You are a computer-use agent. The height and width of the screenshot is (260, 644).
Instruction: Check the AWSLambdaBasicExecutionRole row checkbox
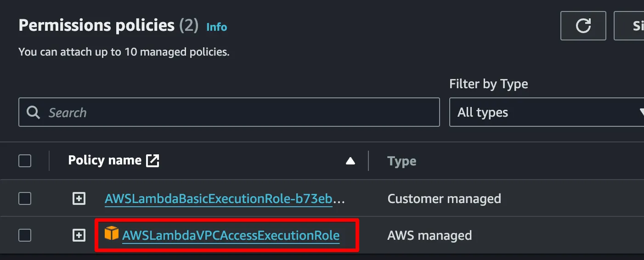point(25,198)
